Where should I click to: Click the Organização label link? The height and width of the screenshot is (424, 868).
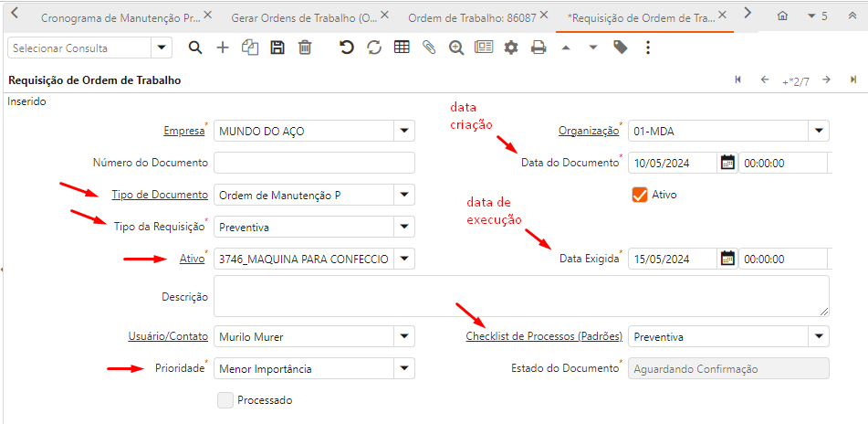(x=589, y=132)
